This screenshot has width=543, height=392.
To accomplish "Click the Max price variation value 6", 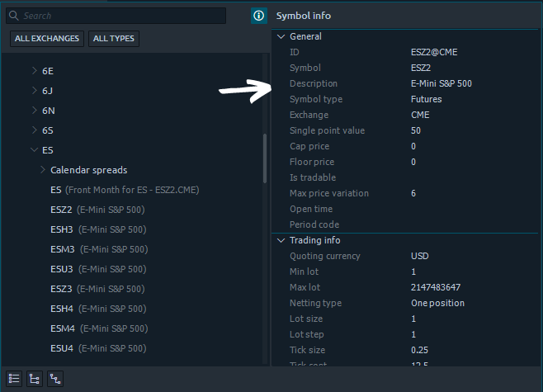I will tap(413, 193).
